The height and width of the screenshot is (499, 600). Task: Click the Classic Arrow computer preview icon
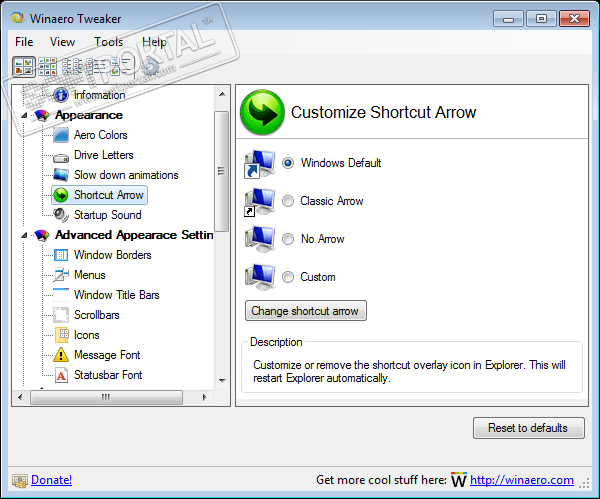pyautogui.click(x=260, y=202)
